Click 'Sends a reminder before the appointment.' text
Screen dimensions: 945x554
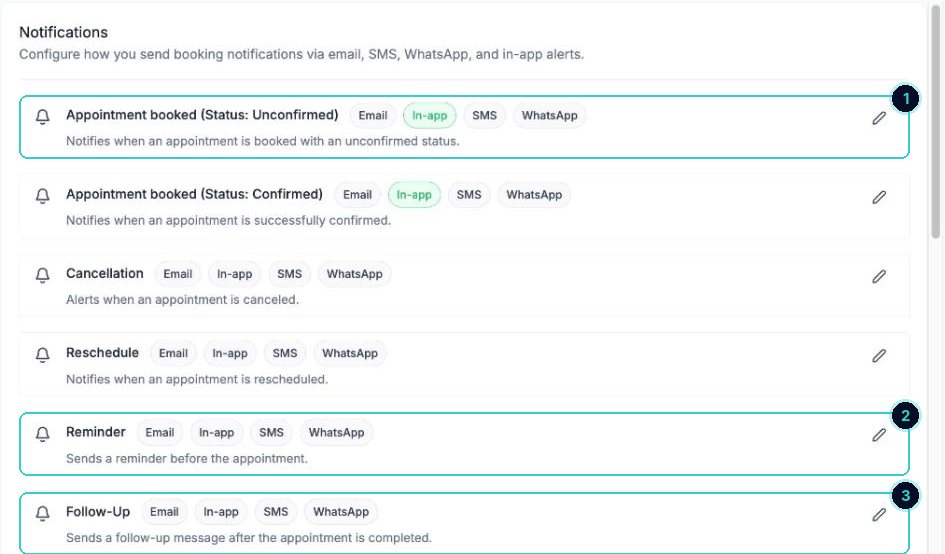[187, 458]
